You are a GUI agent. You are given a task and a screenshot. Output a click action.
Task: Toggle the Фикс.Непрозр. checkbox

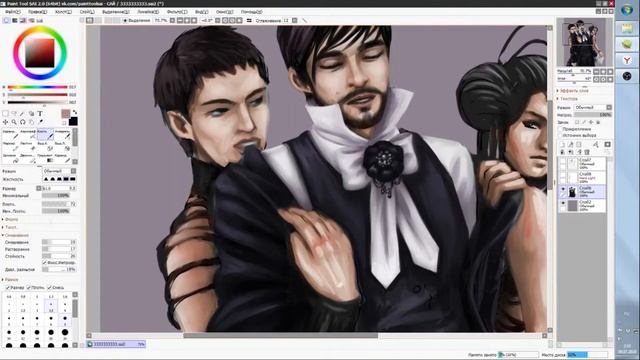pyautogui.click(x=44, y=262)
